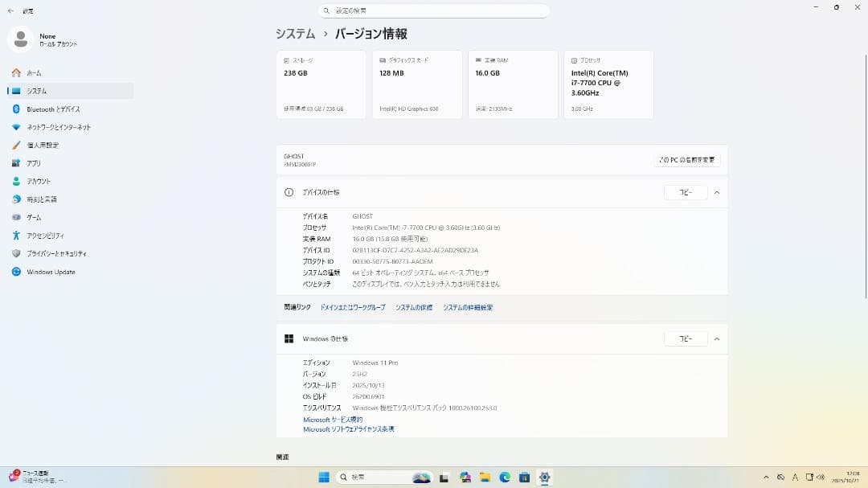Collapse the Windows の仕様 section chevron
The width and height of the screenshot is (868, 488).
point(715,338)
